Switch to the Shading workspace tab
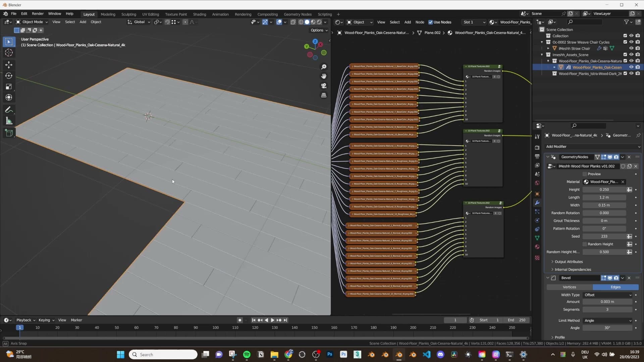The image size is (644, 362). pyautogui.click(x=200, y=14)
